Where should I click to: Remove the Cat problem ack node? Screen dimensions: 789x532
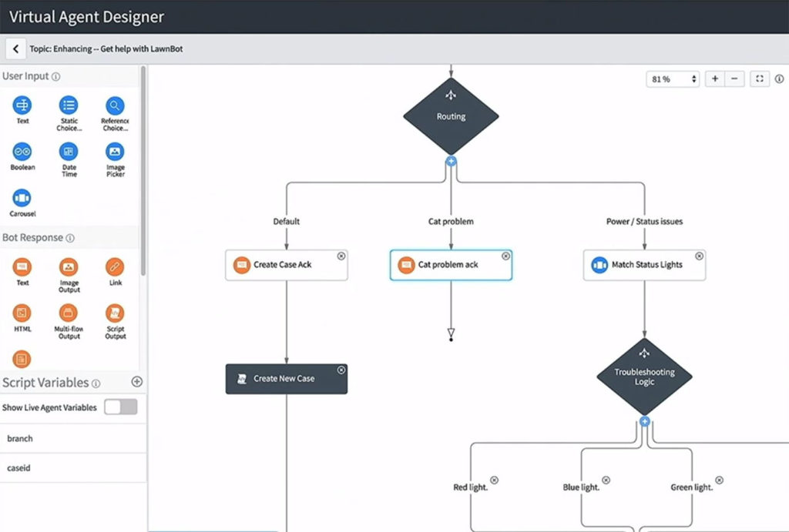pyautogui.click(x=505, y=256)
